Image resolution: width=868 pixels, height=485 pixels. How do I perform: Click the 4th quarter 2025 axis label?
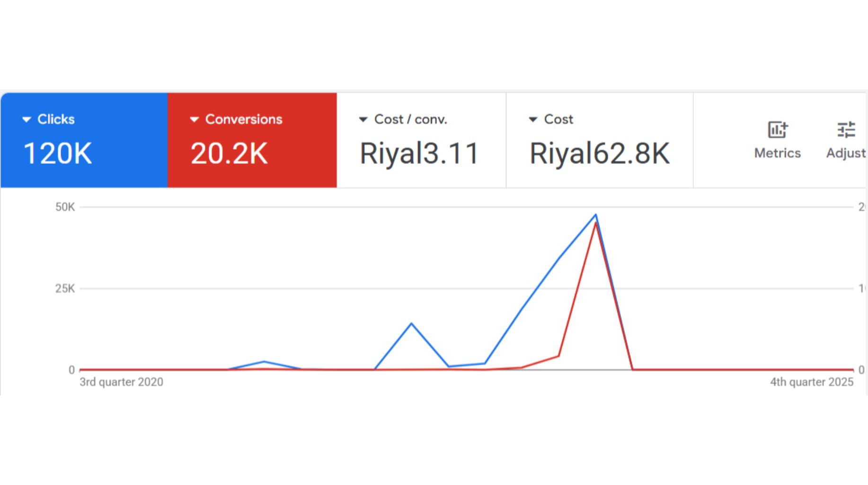(812, 382)
